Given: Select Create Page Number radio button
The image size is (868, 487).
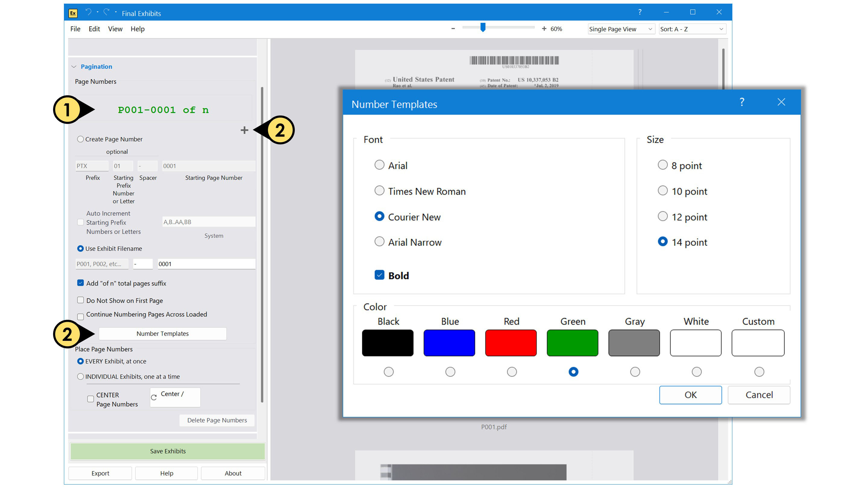Looking at the screenshot, I should [80, 139].
